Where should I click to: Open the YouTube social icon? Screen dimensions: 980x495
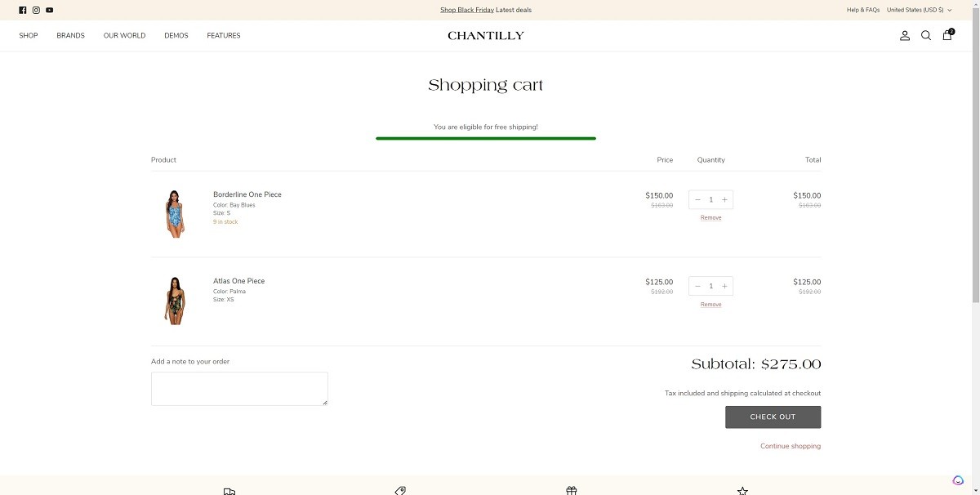[x=49, y=10]
